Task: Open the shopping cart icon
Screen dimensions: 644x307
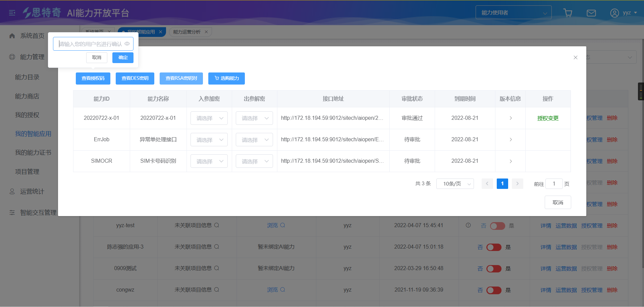Action: pyautogui.click(x=568, y=13)
